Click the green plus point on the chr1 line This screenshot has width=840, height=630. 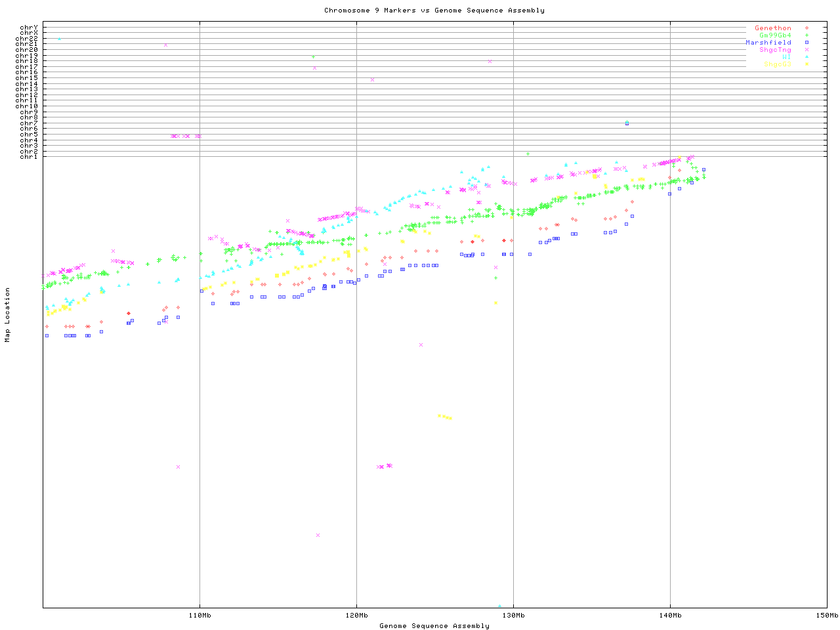[x=528, y=154]
